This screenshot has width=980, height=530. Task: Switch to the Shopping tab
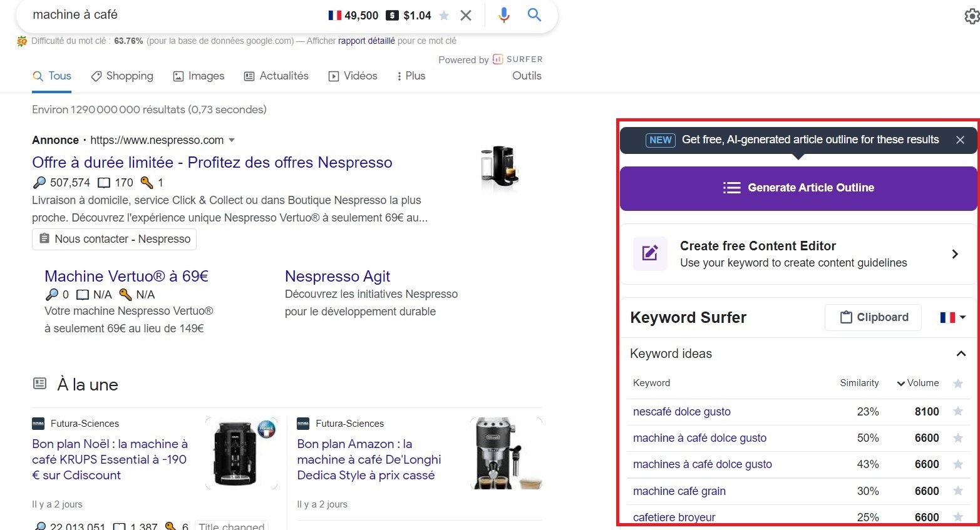[122, 76]
